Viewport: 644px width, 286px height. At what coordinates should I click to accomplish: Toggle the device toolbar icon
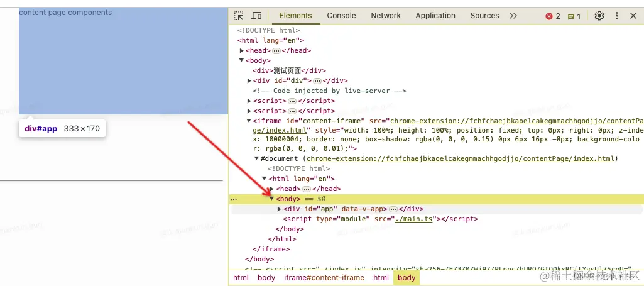coord(257,16)
